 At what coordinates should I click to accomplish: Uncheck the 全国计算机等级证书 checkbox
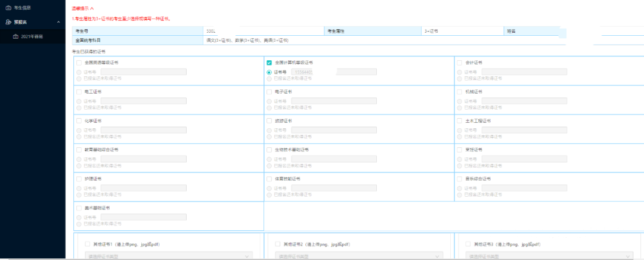coord(269,63)
